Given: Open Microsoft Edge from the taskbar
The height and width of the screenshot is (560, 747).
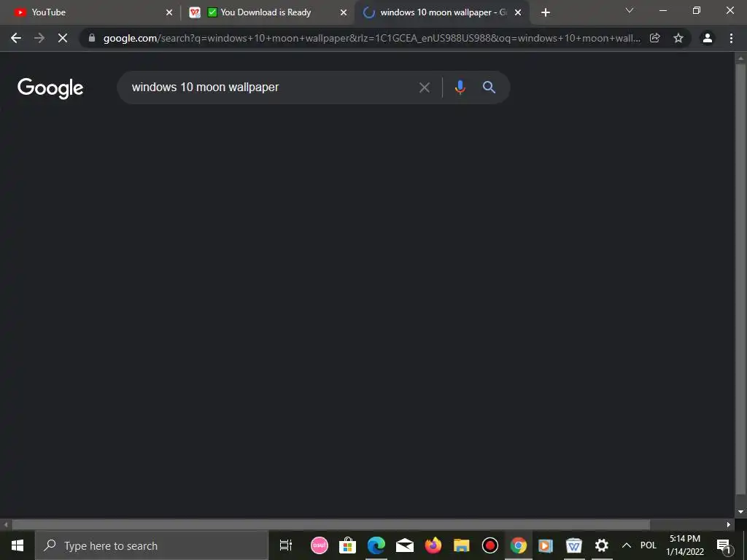Looking at the screenshot, I should point(376,545).
